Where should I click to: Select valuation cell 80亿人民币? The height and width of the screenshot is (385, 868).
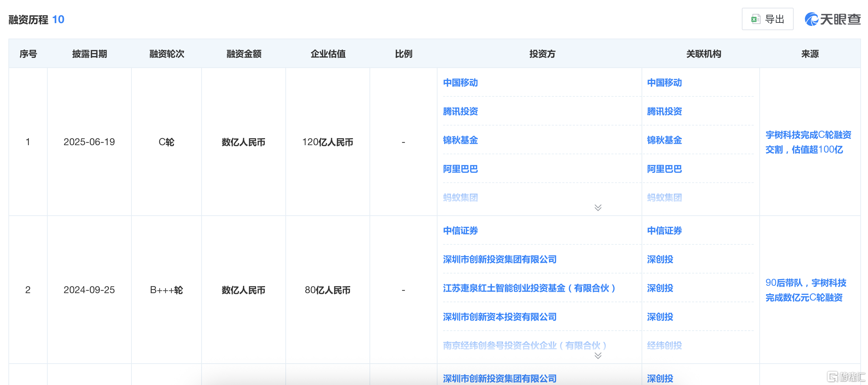coord(327,290)
